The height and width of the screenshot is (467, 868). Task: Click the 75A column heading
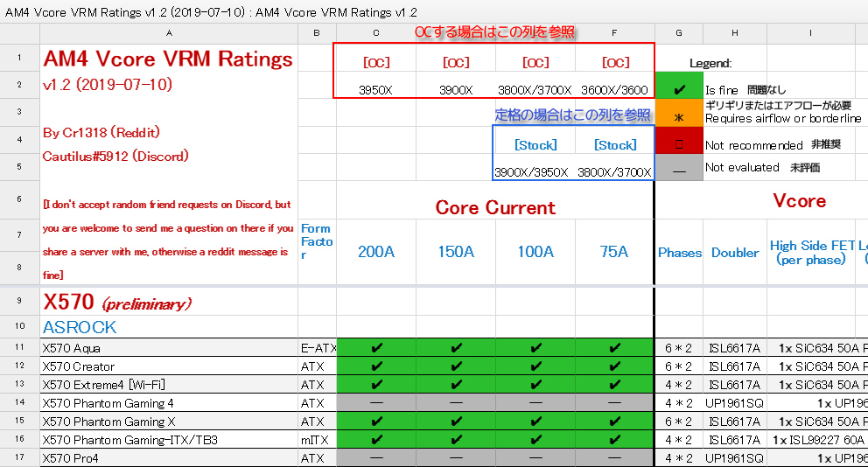614,252
